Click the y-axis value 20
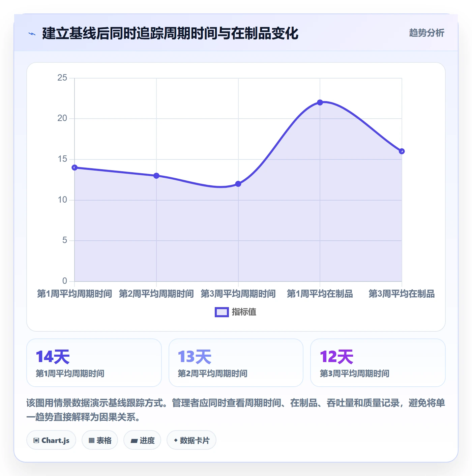The width and height of the screenshot is (472, 476). [x=62, y=118]
